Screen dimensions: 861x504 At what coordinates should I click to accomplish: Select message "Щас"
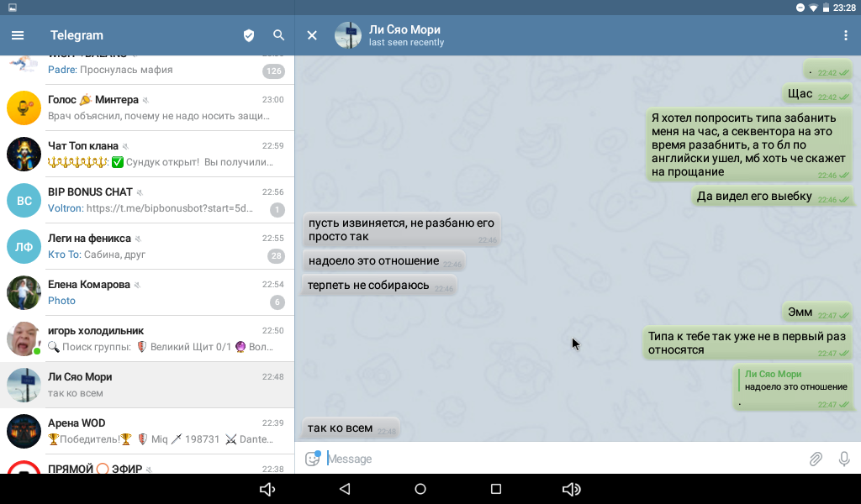817,94
